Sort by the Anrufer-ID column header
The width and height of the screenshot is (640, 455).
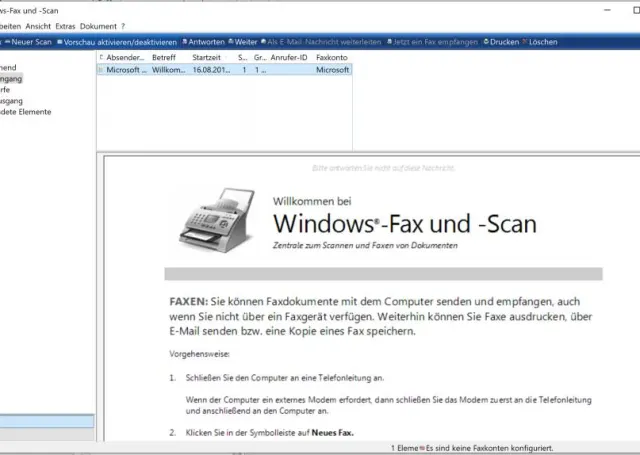[x=289, y=58]
